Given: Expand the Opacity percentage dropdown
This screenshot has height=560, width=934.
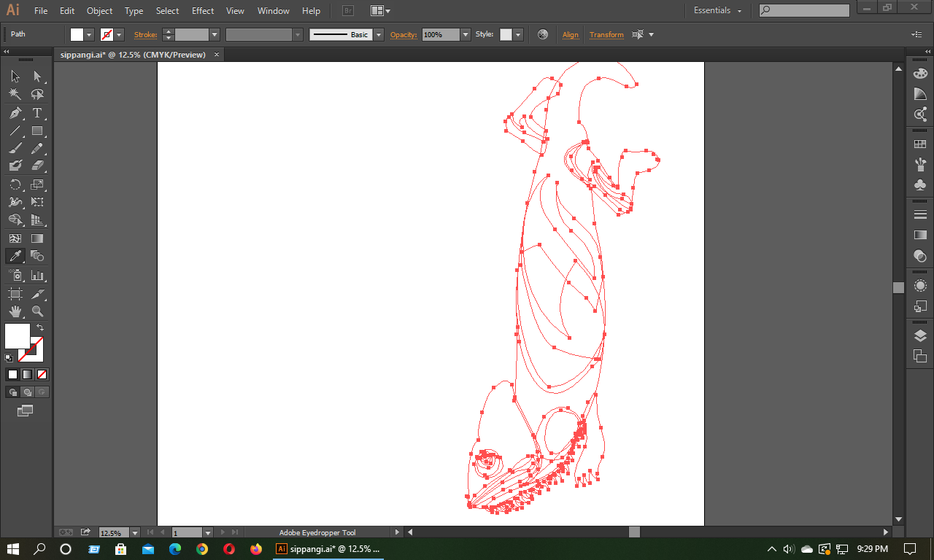Looking at the screenshot, I should pos(466,34).
